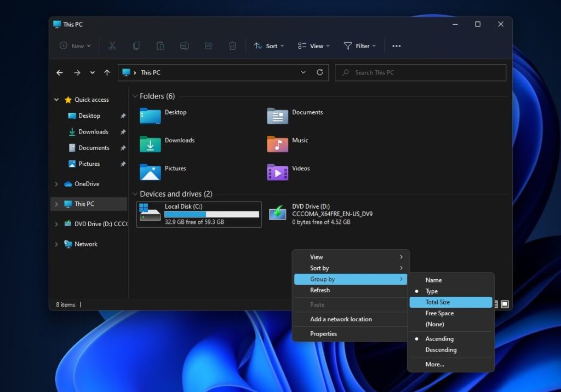The height and width of the screenshot is (392, 561).
Task: Expand the View dropdown in the command bar
Action: click(x=313, y=46)
